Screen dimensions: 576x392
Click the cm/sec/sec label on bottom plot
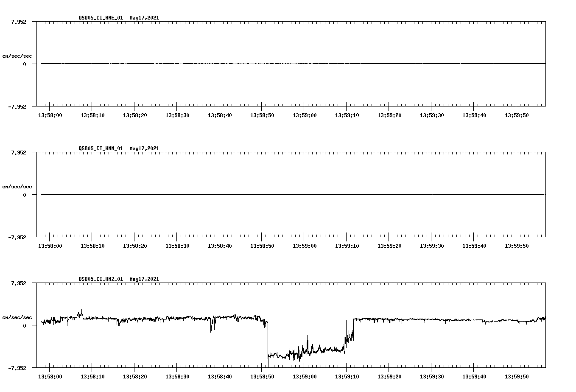click(17, 317)
